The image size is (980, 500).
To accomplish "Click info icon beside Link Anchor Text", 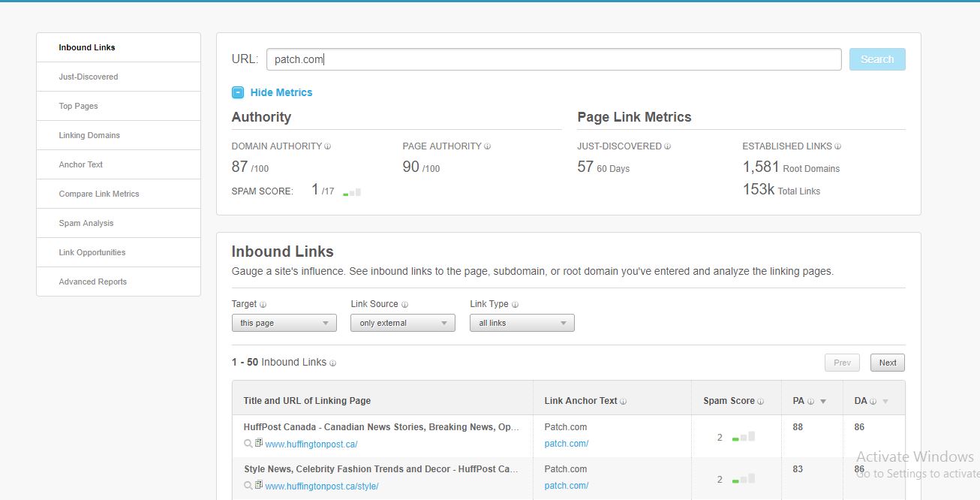I will (624, 402).
